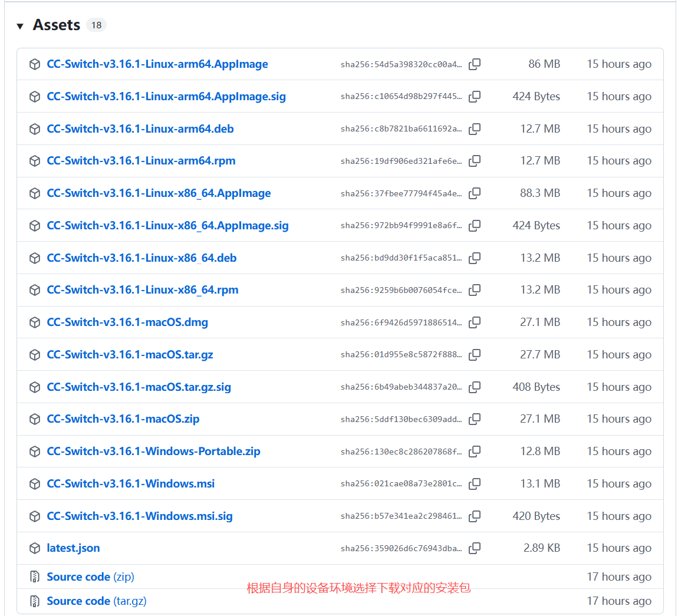Download CC-Switch-v3.16.1-Windows-Portable.zip

(x=153, y=452)
